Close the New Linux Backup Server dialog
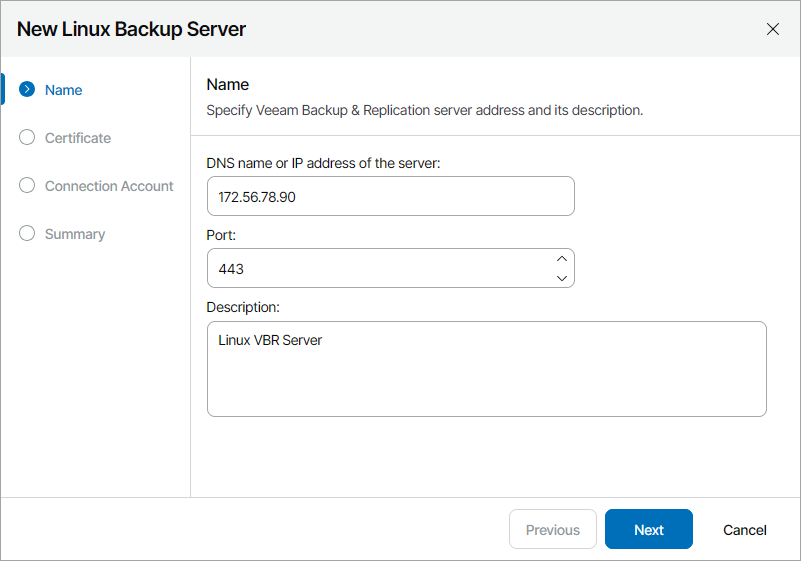Screen dimensions: 801x561 [x=773, y=29]
